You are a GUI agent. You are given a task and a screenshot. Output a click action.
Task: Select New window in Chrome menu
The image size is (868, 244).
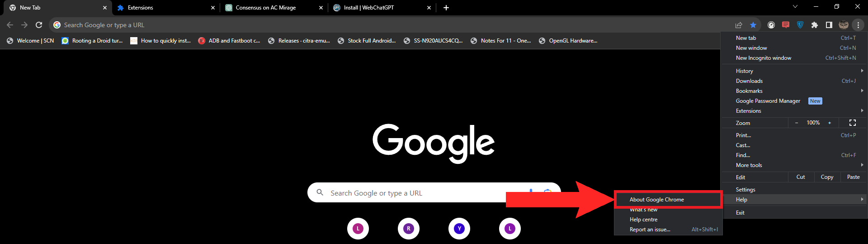coord(794,48)
